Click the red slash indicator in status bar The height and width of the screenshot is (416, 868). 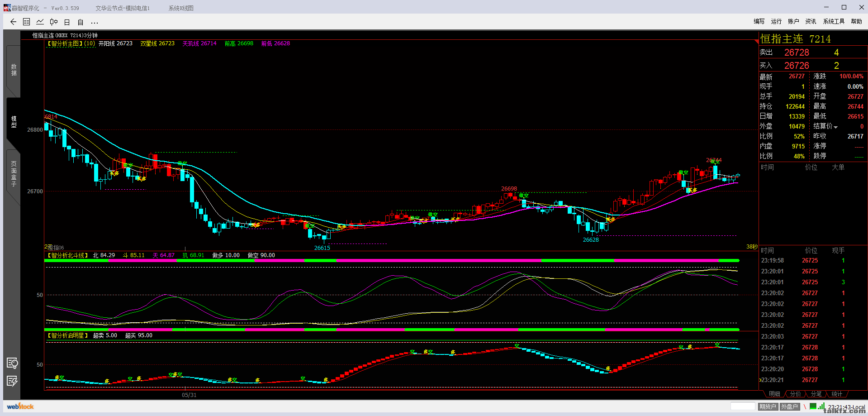pyautogui.click(x=805, y=406)
